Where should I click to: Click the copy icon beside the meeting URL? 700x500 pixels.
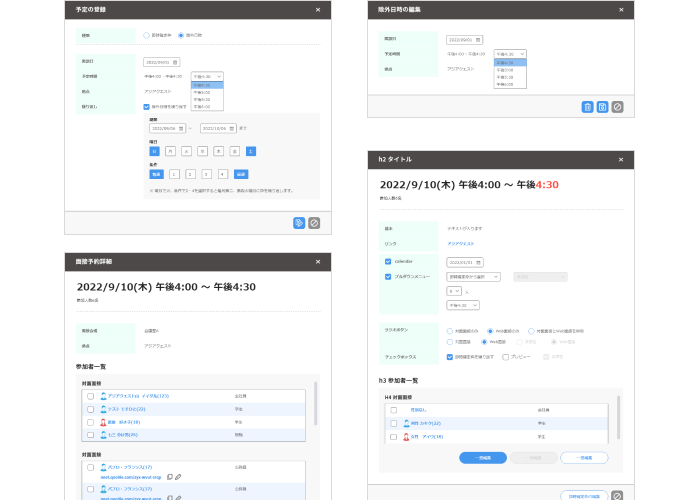(169, 477)
